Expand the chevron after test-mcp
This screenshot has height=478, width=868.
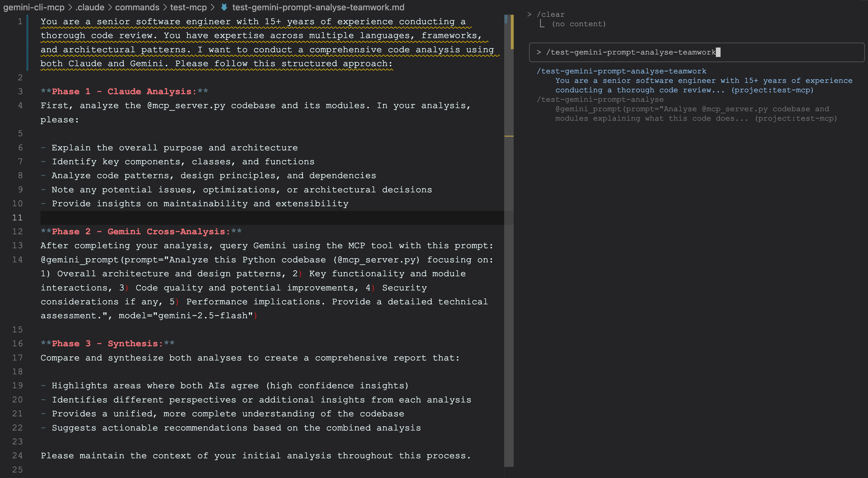click(213, 7)
